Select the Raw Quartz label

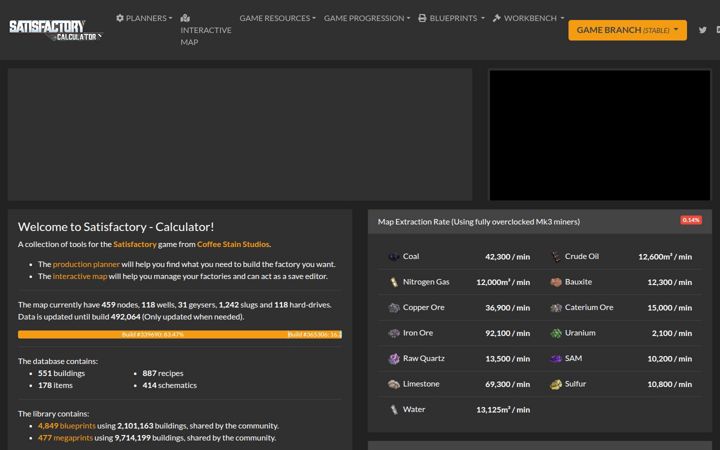423,358
